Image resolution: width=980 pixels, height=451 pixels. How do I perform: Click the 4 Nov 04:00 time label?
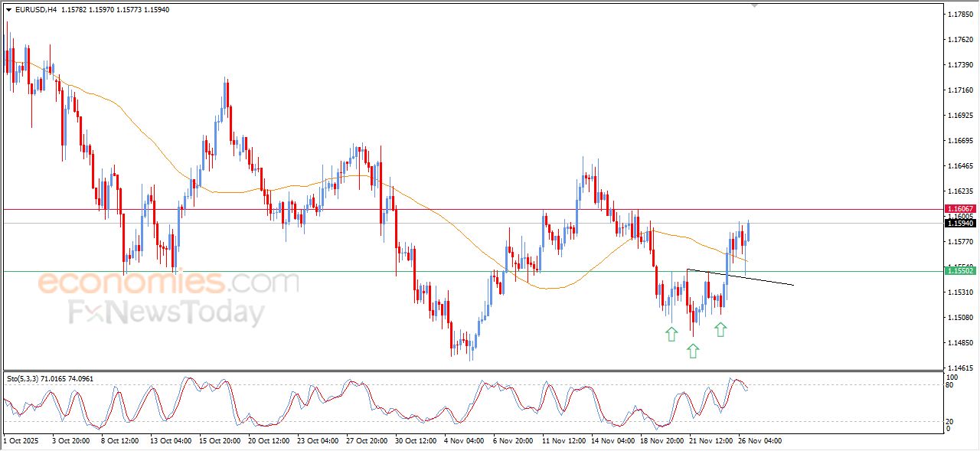[463, 441]
